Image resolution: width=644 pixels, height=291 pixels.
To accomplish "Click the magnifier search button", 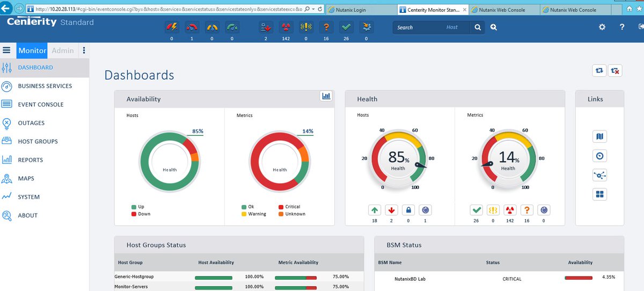I will [x=478, y=27].
